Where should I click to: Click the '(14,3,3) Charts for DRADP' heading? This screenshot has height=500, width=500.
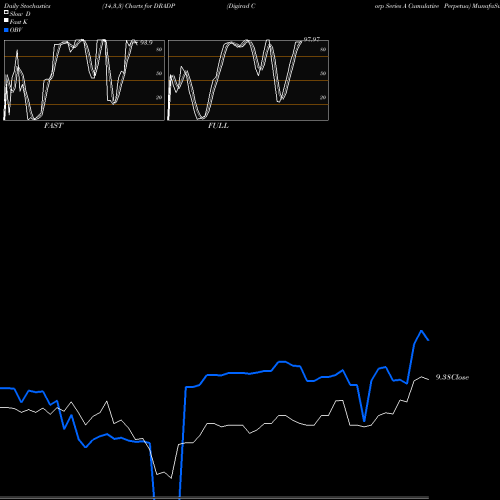139,6
